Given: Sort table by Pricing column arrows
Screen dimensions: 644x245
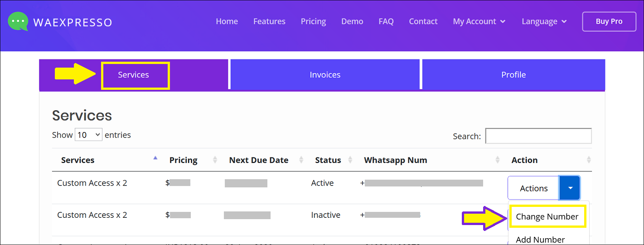Looking at the screenshot, I should point(215,160).
